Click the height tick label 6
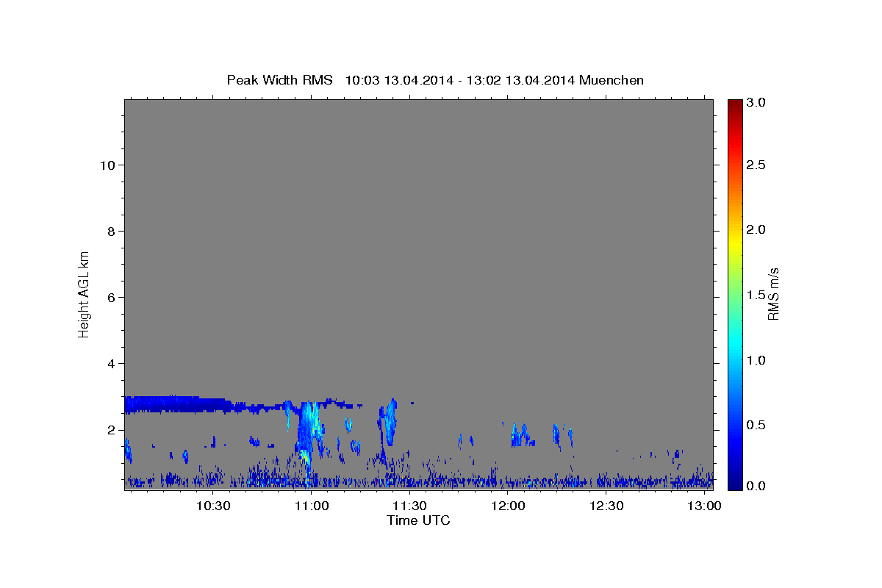This screenshot has width=882, height=588. tap(112, 298)
